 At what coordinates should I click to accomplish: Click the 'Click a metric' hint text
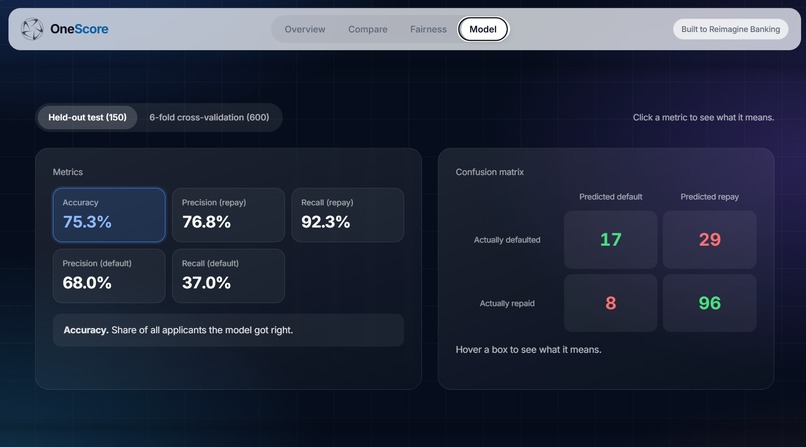point(703,118)
